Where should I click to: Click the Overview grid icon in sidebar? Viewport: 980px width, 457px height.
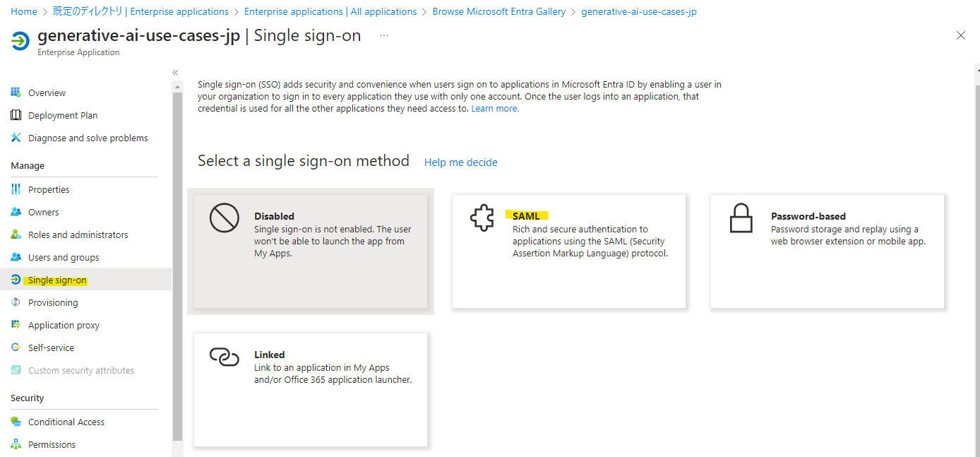click(x=16, y=93)
